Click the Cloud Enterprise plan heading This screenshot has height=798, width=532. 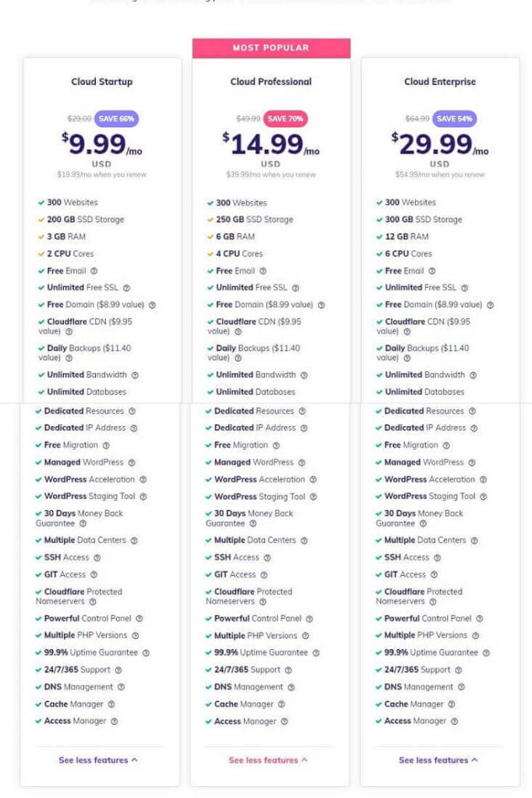coord(440,81)
